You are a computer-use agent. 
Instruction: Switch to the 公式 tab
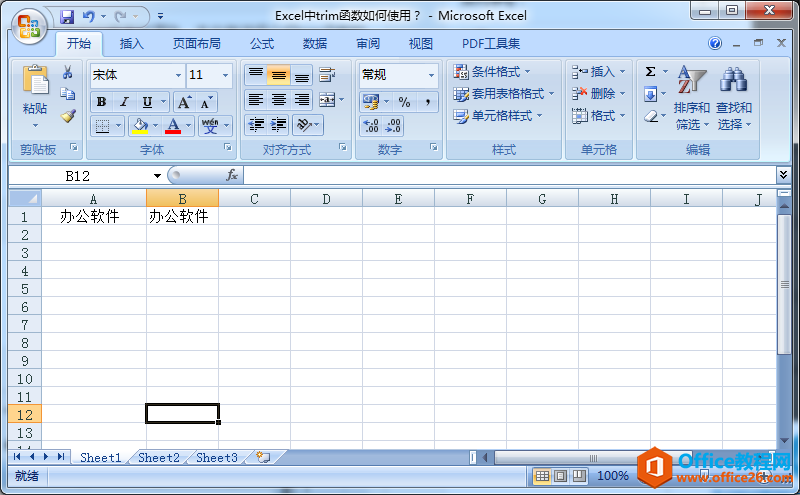click(262, 44)
